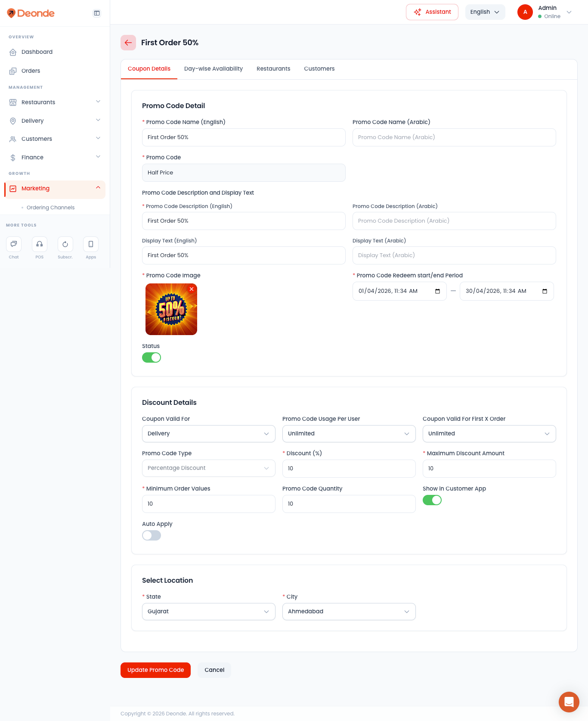Open end date calendar picker icon

click(545, 291)
